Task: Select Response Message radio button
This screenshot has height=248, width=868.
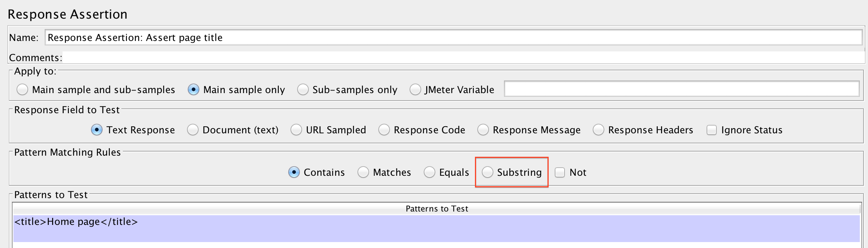Action: pos(483,130)
